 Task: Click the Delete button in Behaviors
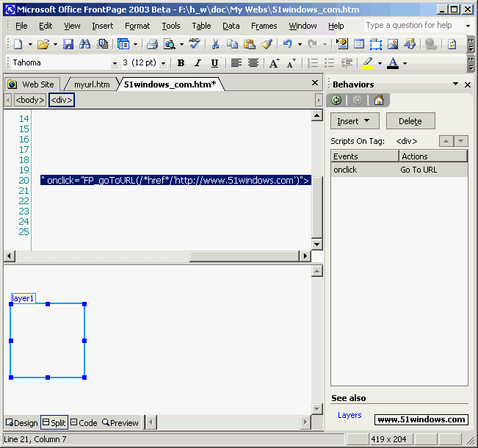click(x=410, y=121)
